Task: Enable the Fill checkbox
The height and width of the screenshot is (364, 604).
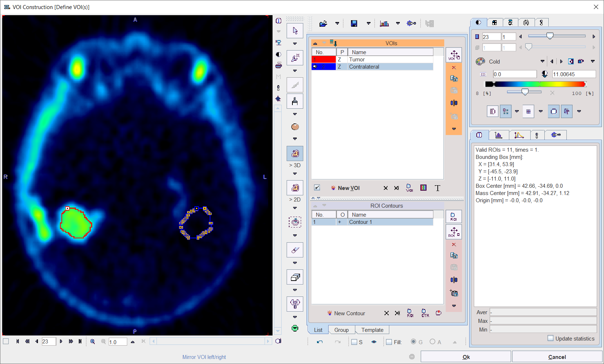Action: point(389,342)
